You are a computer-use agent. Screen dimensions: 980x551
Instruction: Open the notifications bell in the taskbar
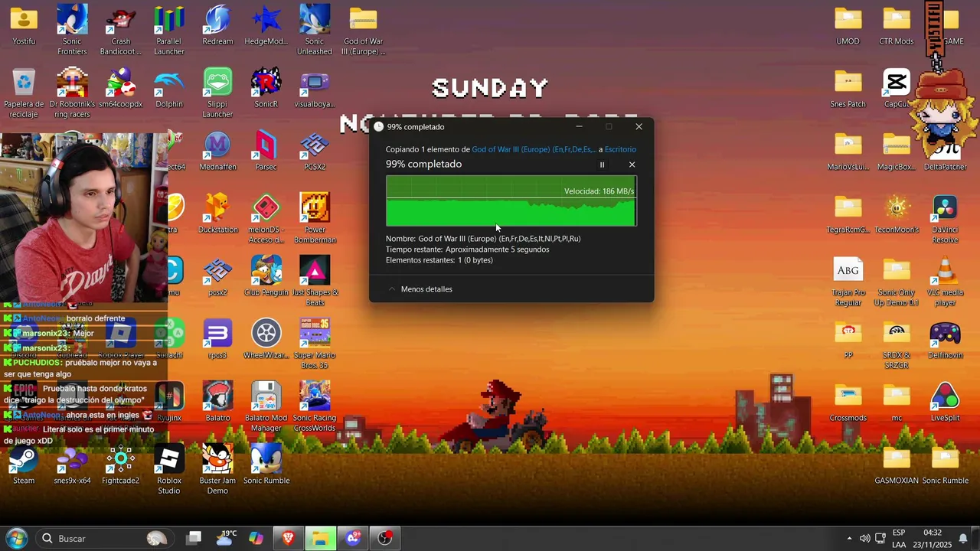[963, 538]
